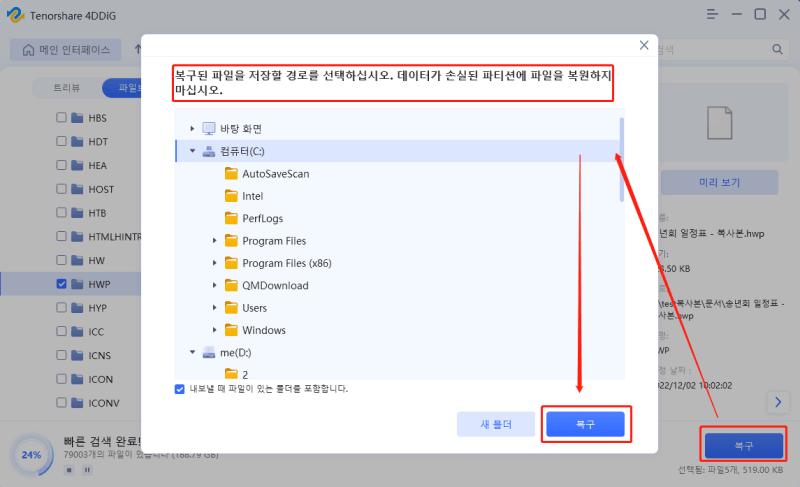Check the HTB checkbox

(x=61, y=213)
